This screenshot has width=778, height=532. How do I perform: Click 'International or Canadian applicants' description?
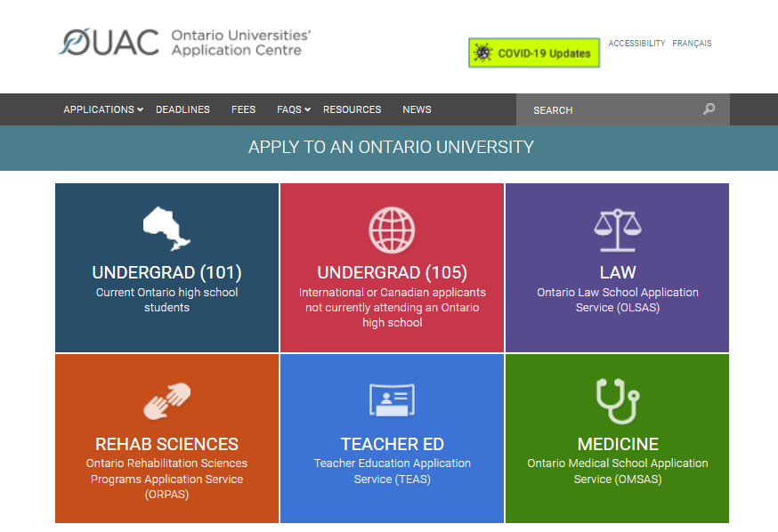click(x=392, y=307)
